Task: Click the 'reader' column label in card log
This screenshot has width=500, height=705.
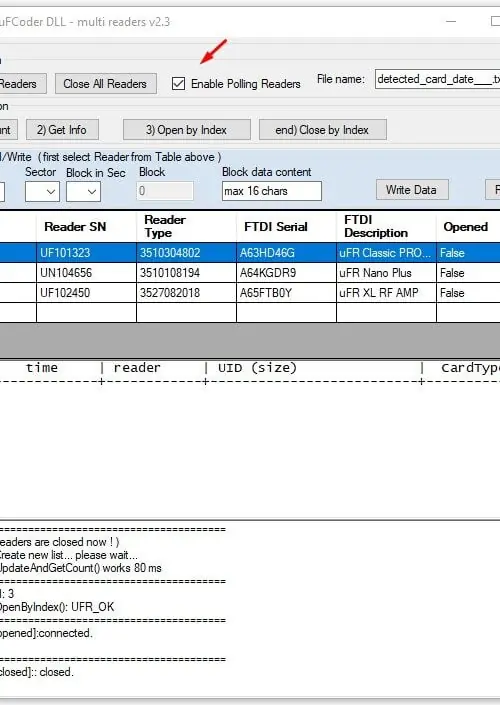Action: [137, 368]
